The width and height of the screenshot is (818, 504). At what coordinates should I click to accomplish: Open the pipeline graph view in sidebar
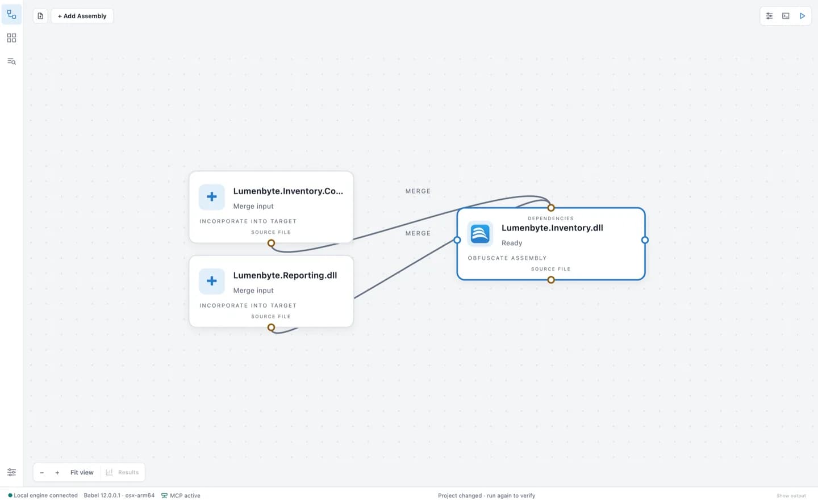pyautogui.click(x=11, y=15)
